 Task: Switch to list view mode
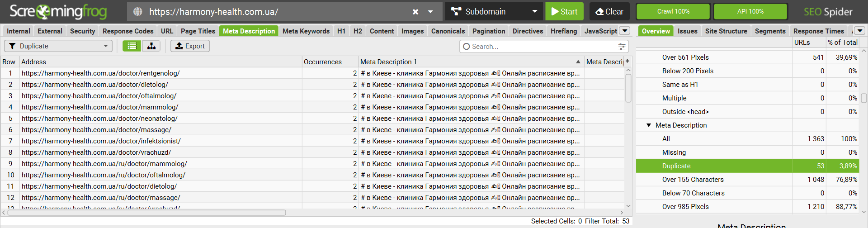132,46
